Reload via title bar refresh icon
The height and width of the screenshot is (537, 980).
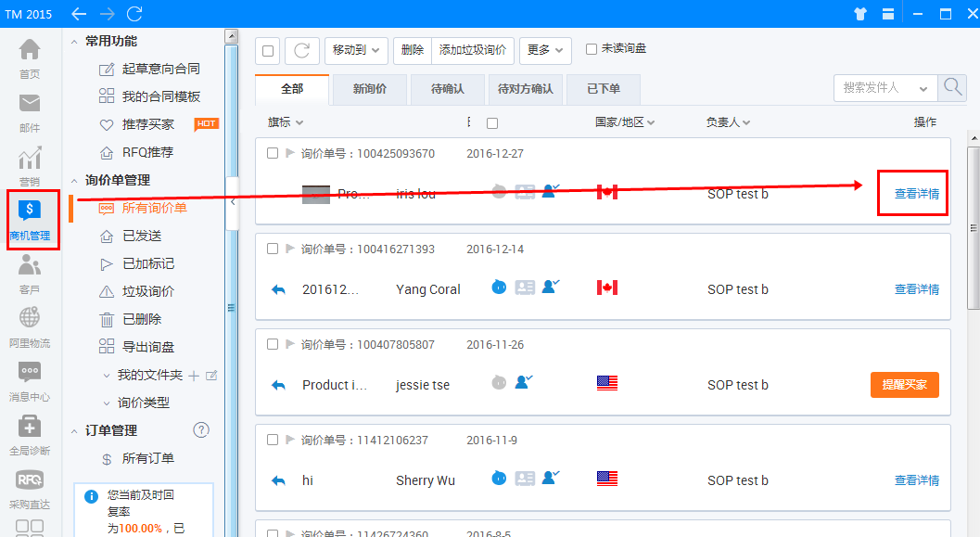[x=134, y=14]
